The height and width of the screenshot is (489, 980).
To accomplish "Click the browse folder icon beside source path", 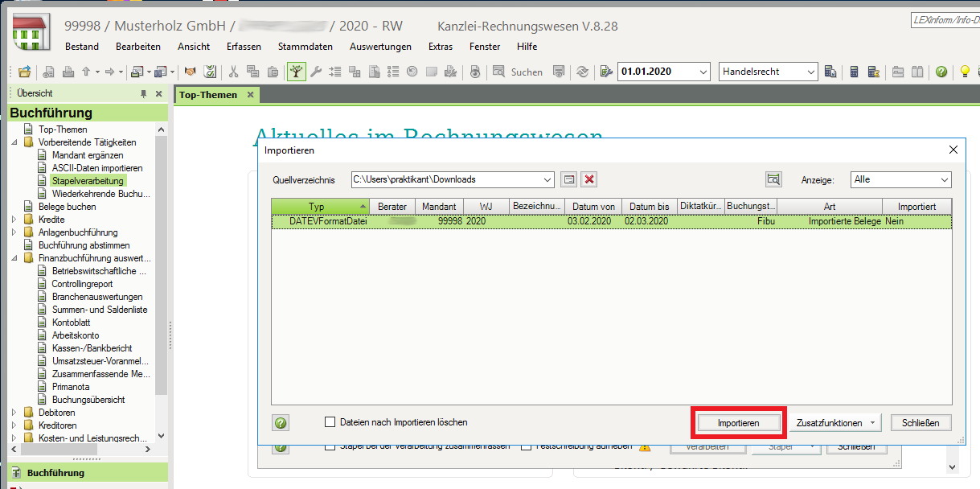I will click(568, 179).
